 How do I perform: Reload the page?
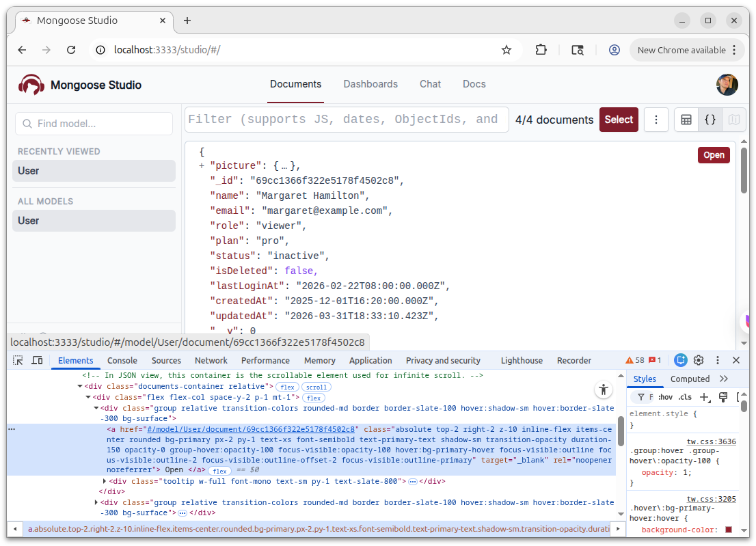pos(71,50)
